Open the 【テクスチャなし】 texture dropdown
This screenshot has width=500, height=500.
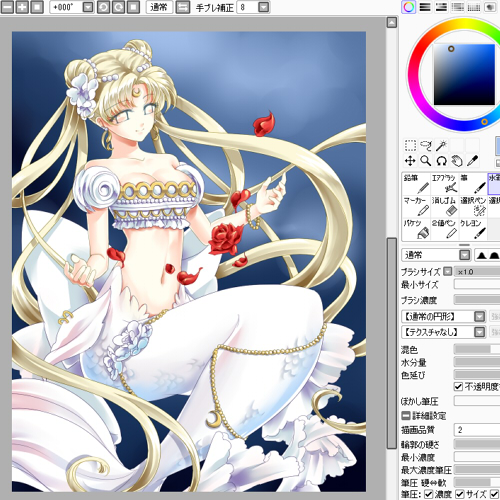[x=479, y=332]
